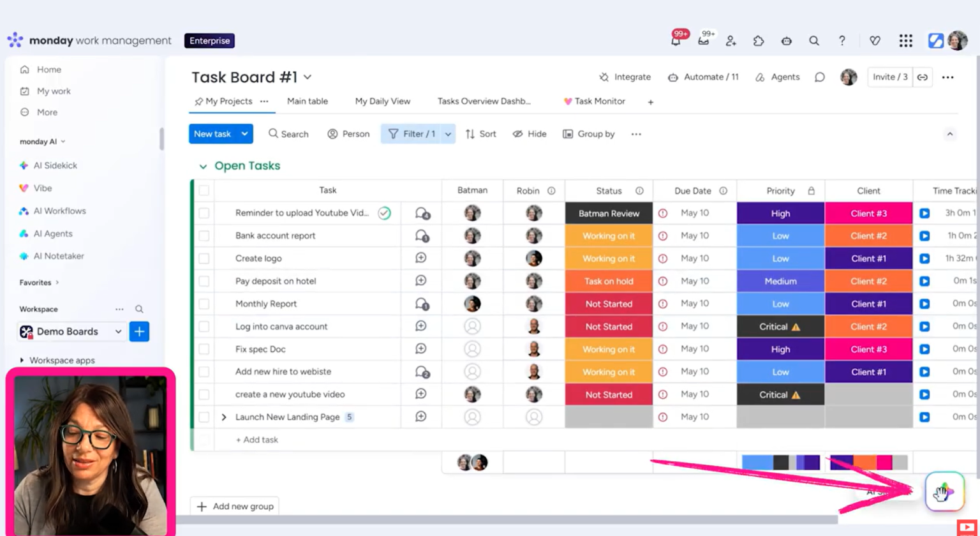
Task: Click the Add new group button
Action: pos(235,507)
